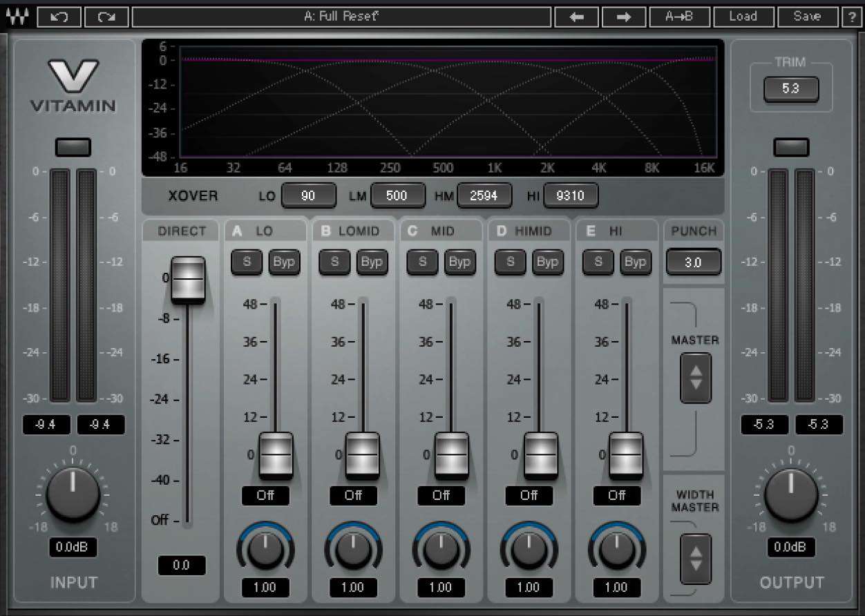Open the A: Full Reset preset name bar
The height and width of the screenshot is (616, 865).
click(x=341, y=17)
